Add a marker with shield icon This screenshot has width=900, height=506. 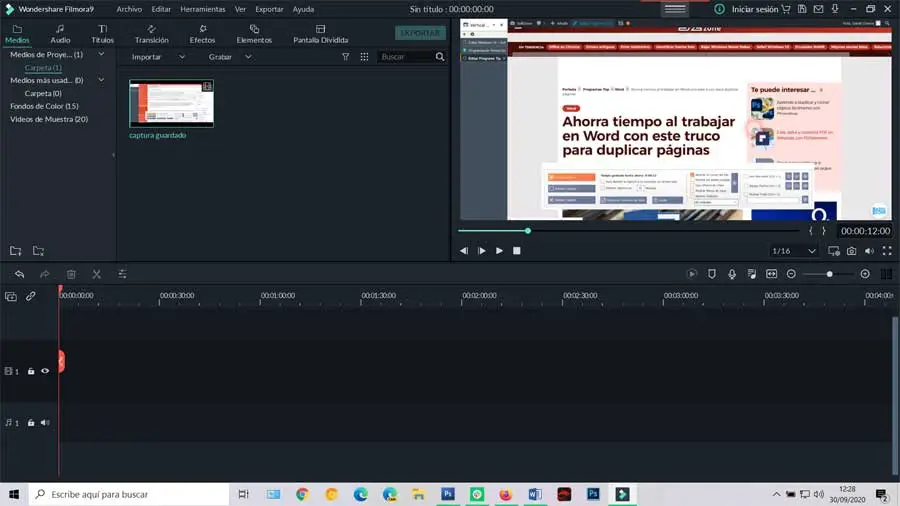712,274
